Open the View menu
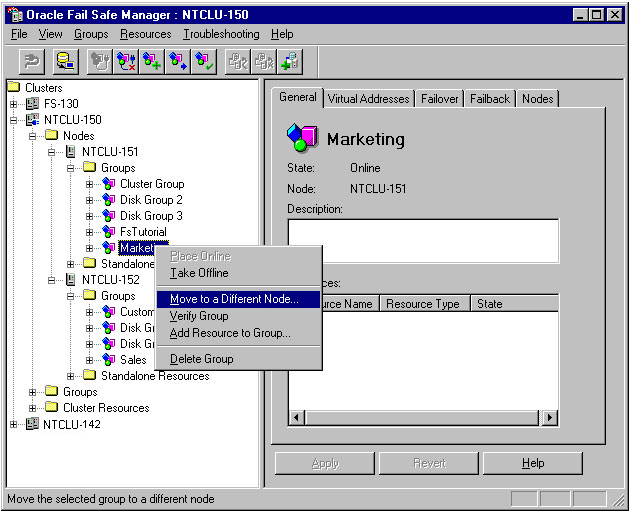This screenshot has height=511, width=629. [x=51, y=34]
